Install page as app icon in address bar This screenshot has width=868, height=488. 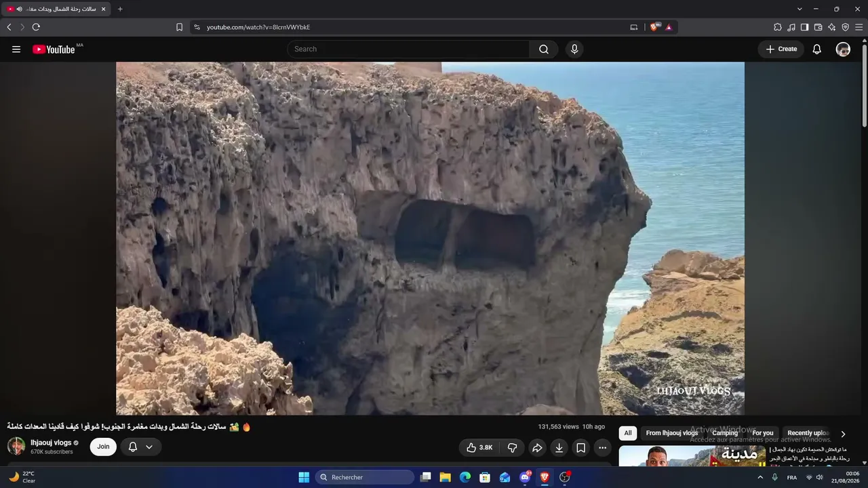(634, 27)
